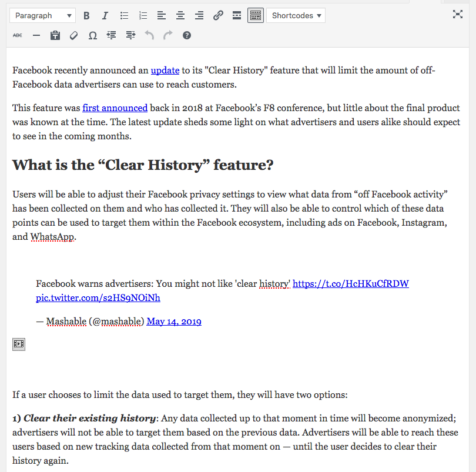Align text center
This screenshot has width=476, height=472.
coord(180,15)
